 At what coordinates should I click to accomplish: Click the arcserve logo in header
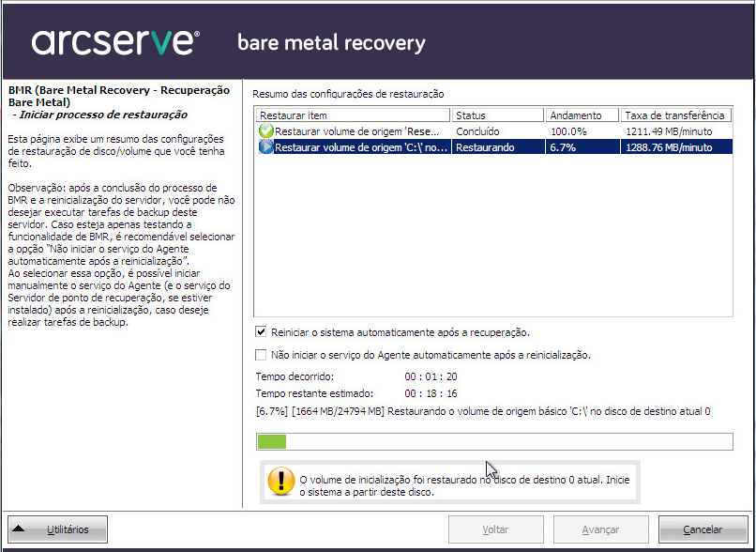coord(115,42)
